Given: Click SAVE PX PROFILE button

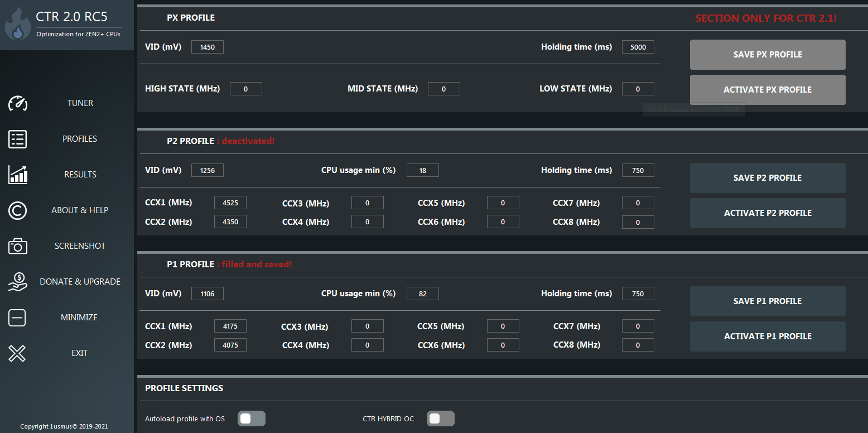Looking at the screenshot, I should coord(768,55).
